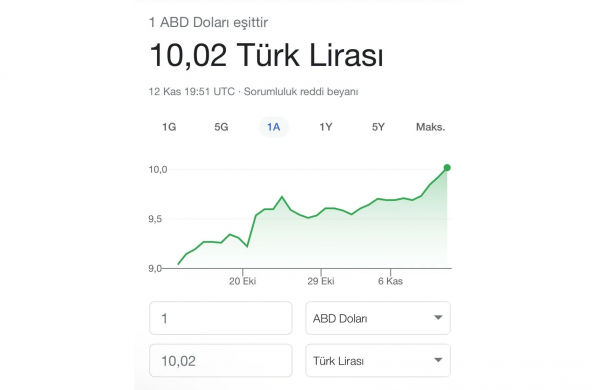Switch to the 5G time range
The height and width of the screenshot is (390, 600).
click(x=221, y=127)
